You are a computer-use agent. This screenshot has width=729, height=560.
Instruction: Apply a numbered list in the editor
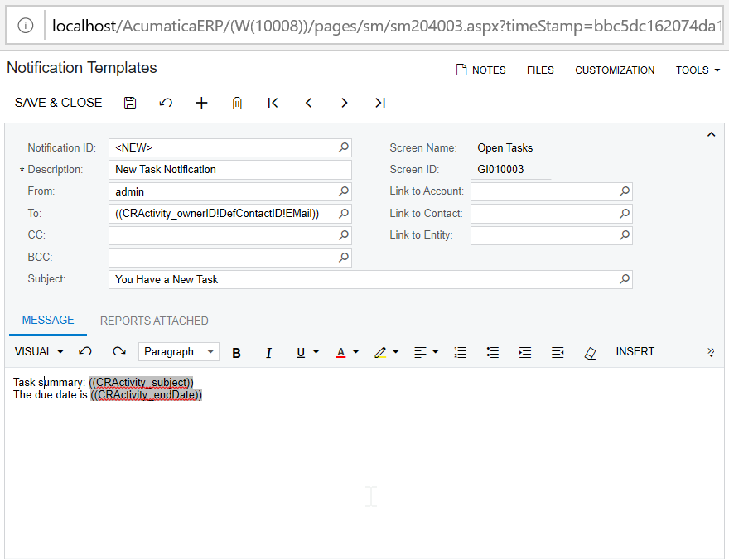(x=460, y=351)
